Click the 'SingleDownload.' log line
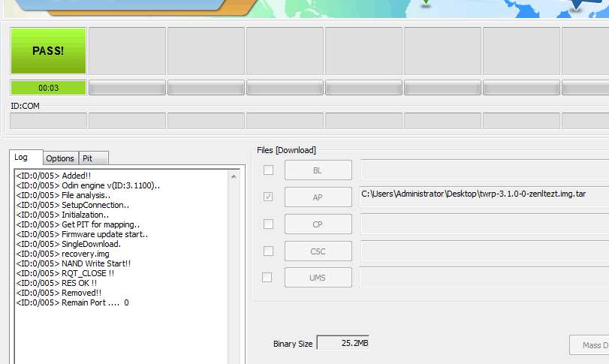The height and width of the screenshot is (364, 609). 68,244
